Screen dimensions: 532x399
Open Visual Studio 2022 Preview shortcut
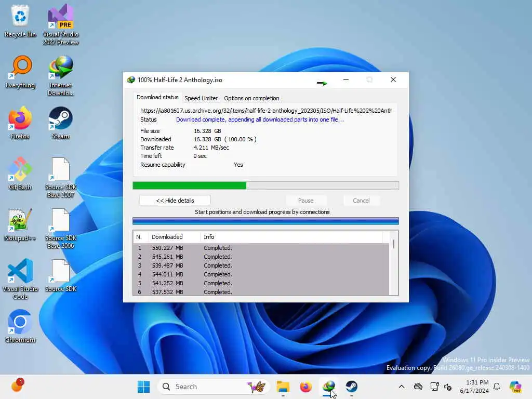click(x=61, y=24)
